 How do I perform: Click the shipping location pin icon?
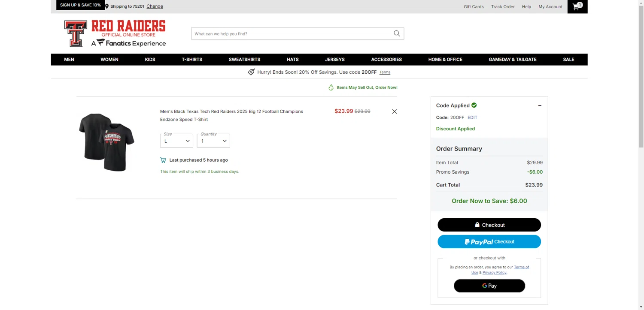tap(107, 6)
